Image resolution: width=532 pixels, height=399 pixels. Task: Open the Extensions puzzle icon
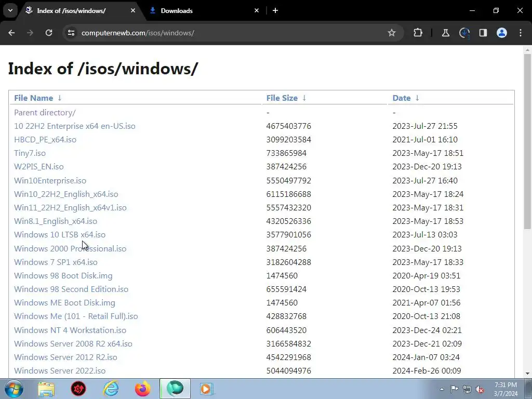click(418, 33)
